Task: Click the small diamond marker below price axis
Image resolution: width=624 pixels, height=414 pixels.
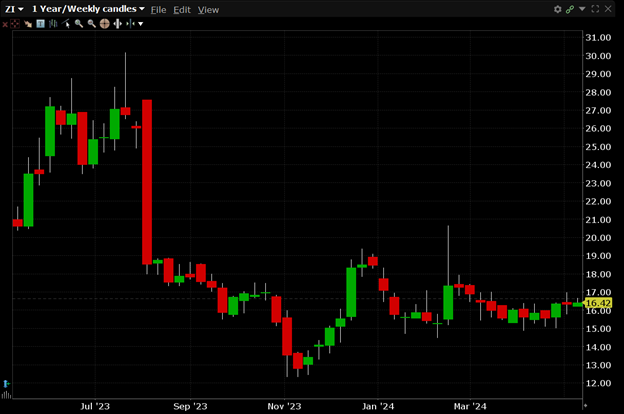Action: (585, 406)
